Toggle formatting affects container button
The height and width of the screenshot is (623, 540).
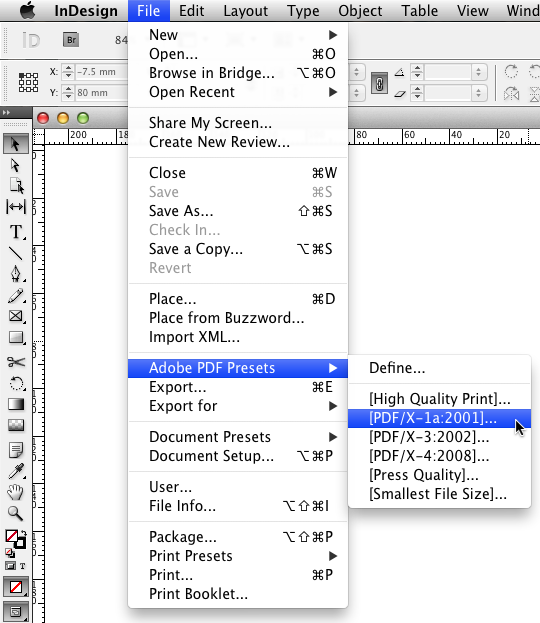10,566
